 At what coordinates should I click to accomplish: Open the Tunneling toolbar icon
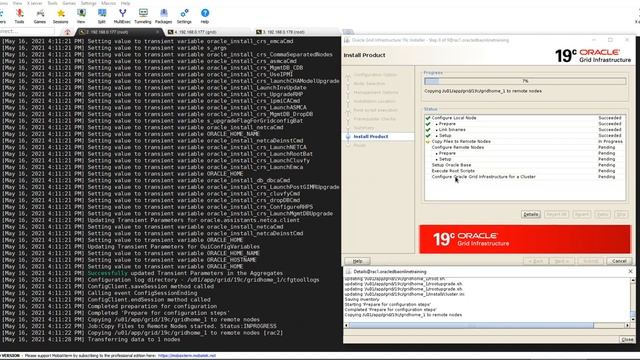tap(143, 16)
